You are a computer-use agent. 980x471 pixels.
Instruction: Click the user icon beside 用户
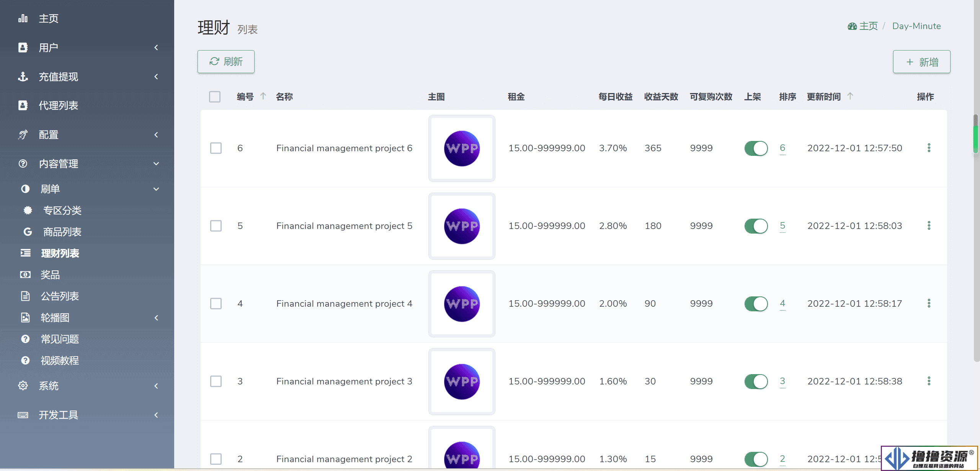[x=23, y=47]
